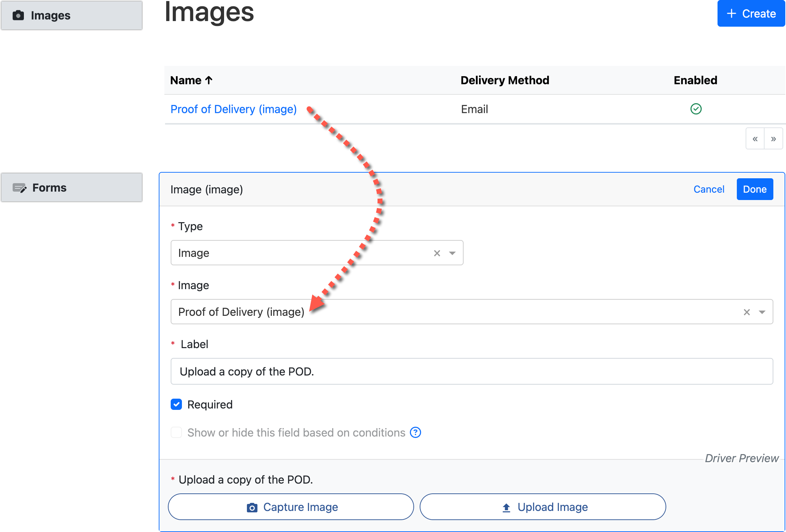Clear the Type selection using its X

437,253
